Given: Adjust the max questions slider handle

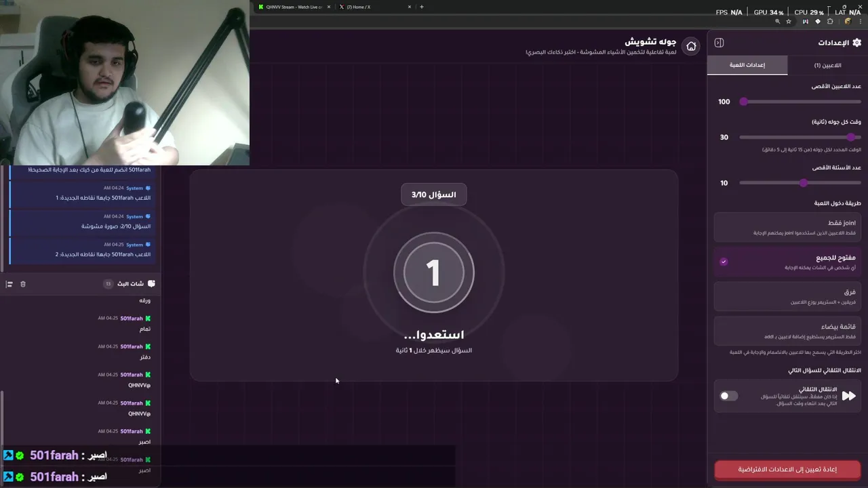Looking at the screenshot, I should pos(804,183).
